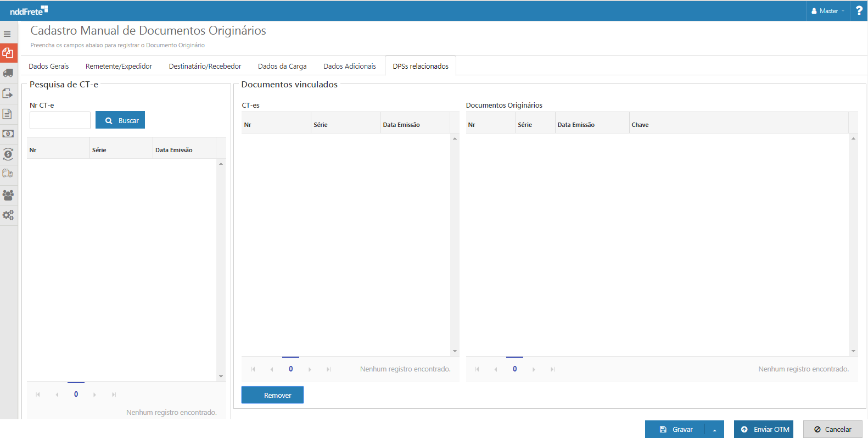Click the Cancelar button
868x444 pixels.
(x=832, y=430)
